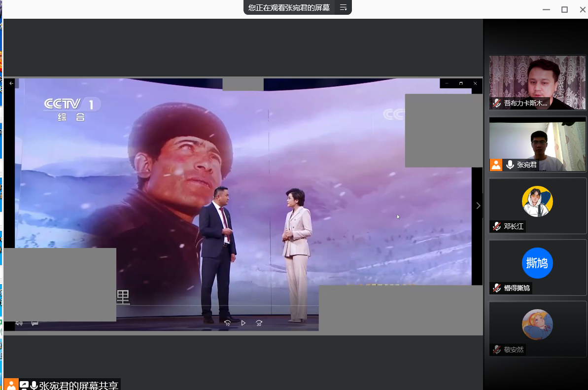Minimize the meeting window
The image size is (588, 390).
547,9
